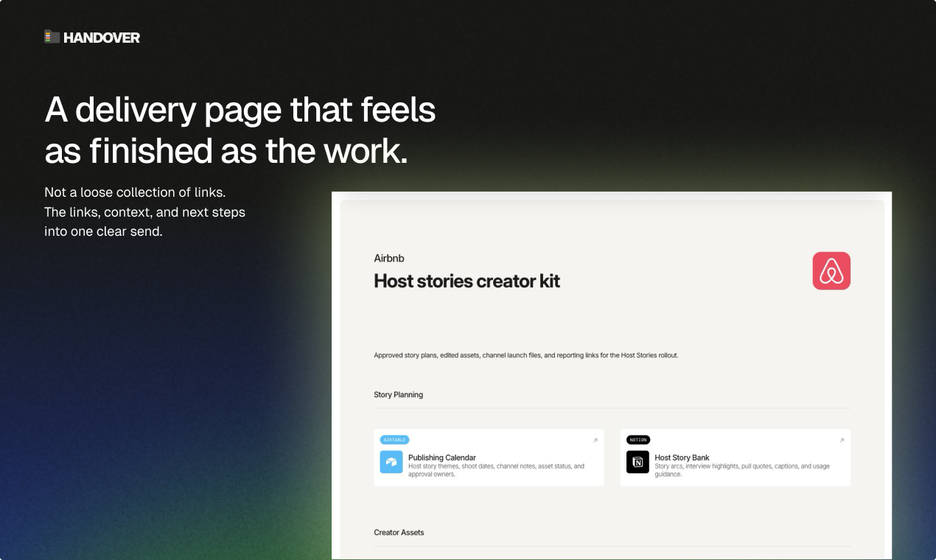Click the Creator Assets section heading
Screen dimensions: 936x560
(399, 532)
